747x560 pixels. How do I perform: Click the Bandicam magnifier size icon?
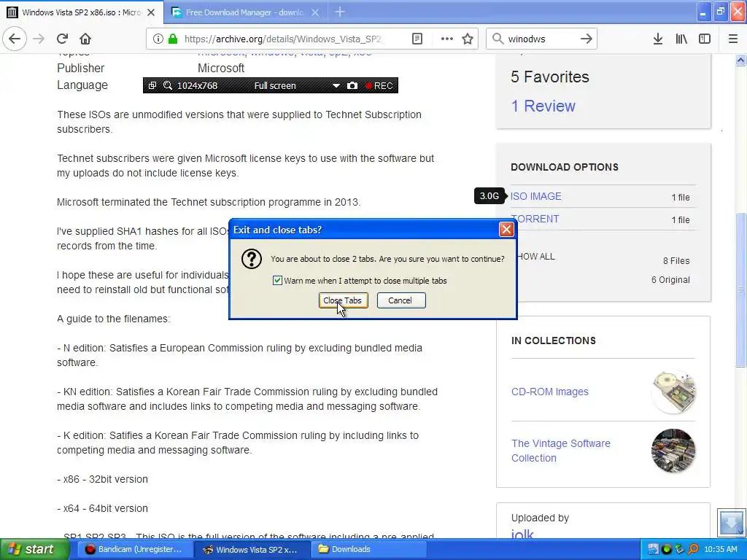click(168, 86)
